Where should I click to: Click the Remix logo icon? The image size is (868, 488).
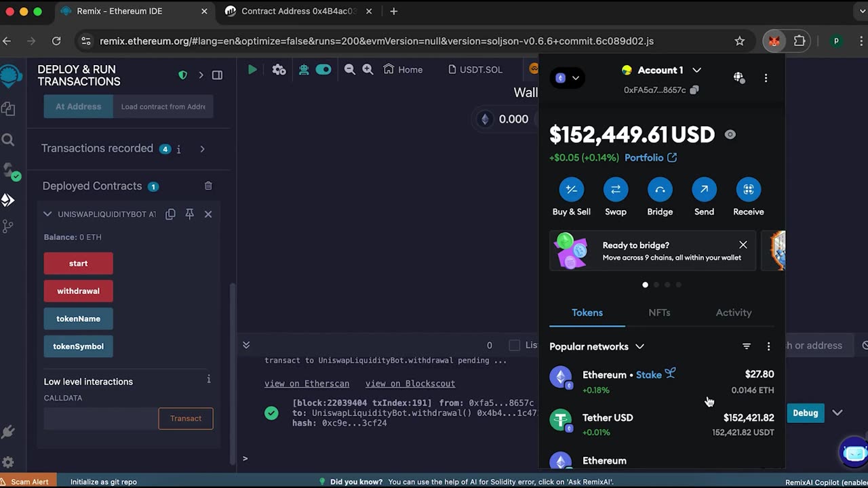[10, 76]
